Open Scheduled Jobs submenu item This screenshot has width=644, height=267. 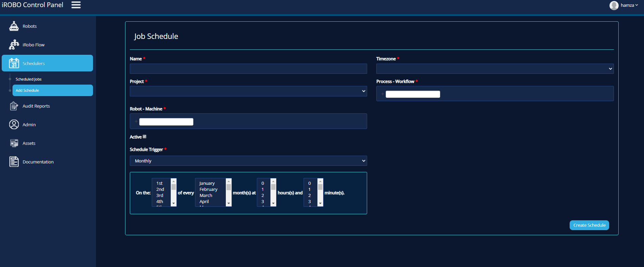click(x=28, y=79)
